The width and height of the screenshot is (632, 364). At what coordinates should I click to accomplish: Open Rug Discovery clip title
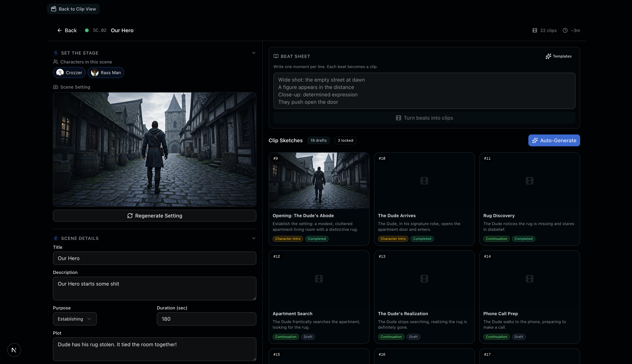coord(499,215)
